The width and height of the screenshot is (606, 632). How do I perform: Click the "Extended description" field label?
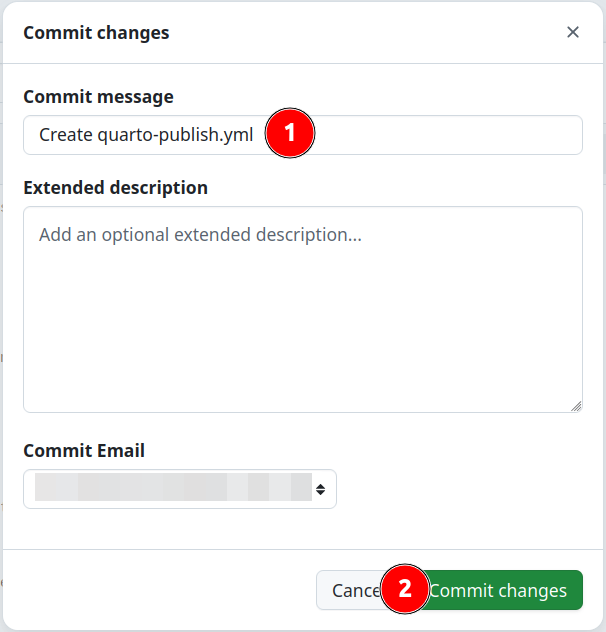pyautogui.click(x=115, y=187)
